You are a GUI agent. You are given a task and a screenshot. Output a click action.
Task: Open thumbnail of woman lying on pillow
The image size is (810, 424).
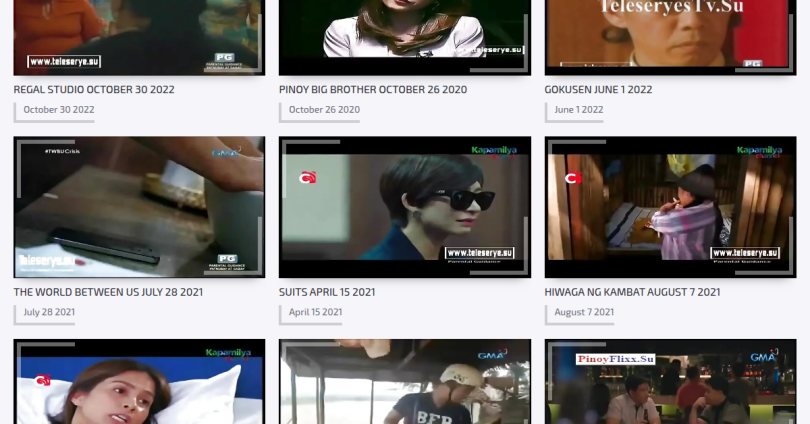pos(139,383)
